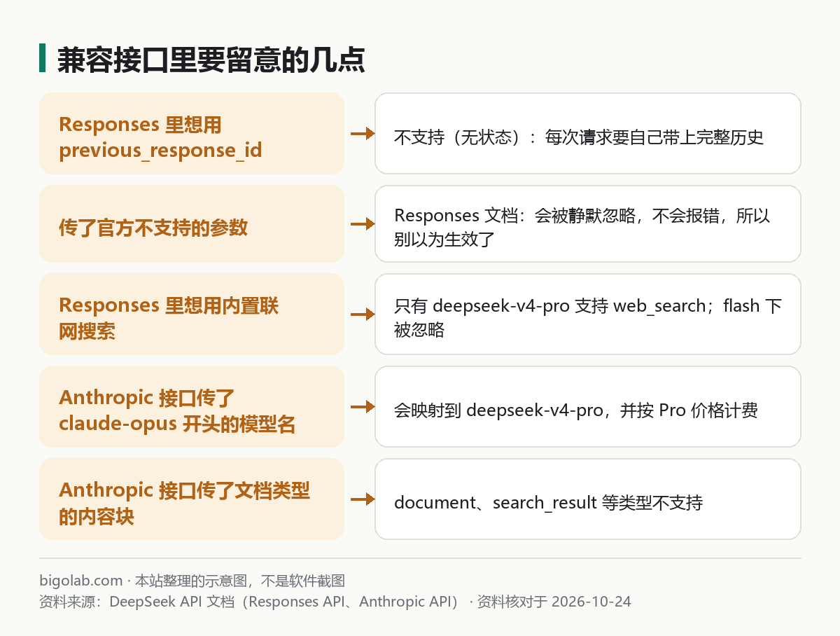Select the card Responses 里想用内置联网搜索

point(192,314)
